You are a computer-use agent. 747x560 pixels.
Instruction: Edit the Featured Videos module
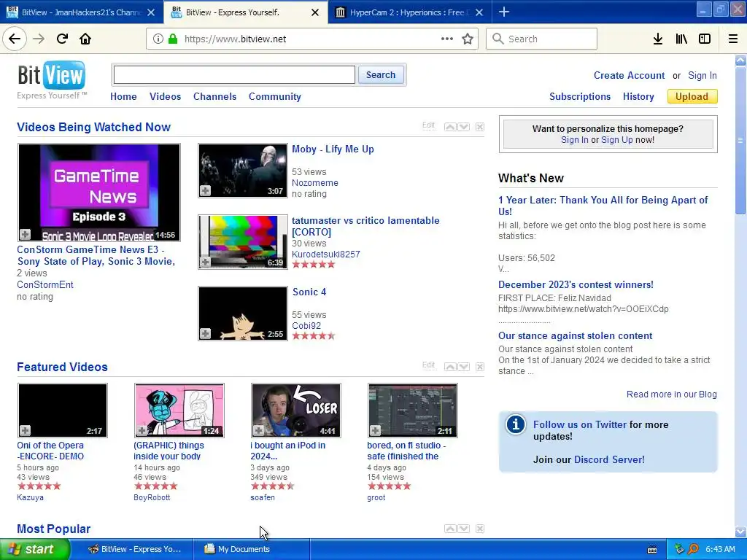click(428, 365)
